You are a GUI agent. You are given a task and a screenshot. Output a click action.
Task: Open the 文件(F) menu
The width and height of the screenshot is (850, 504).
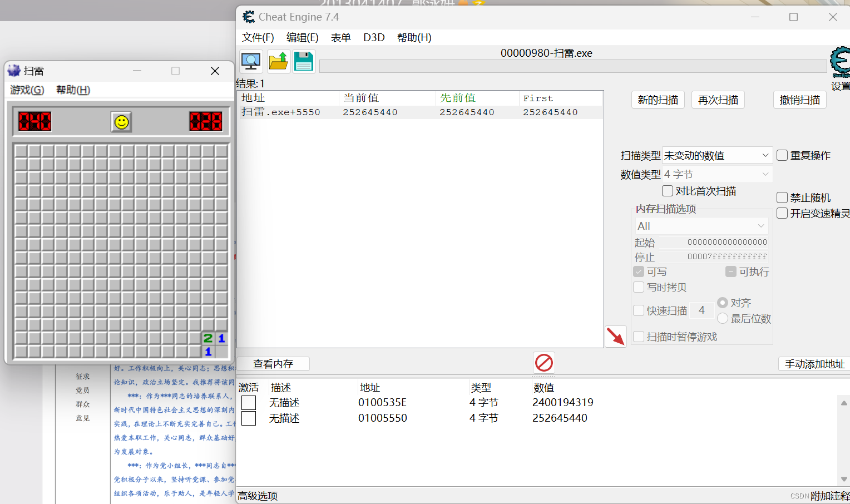258,37
